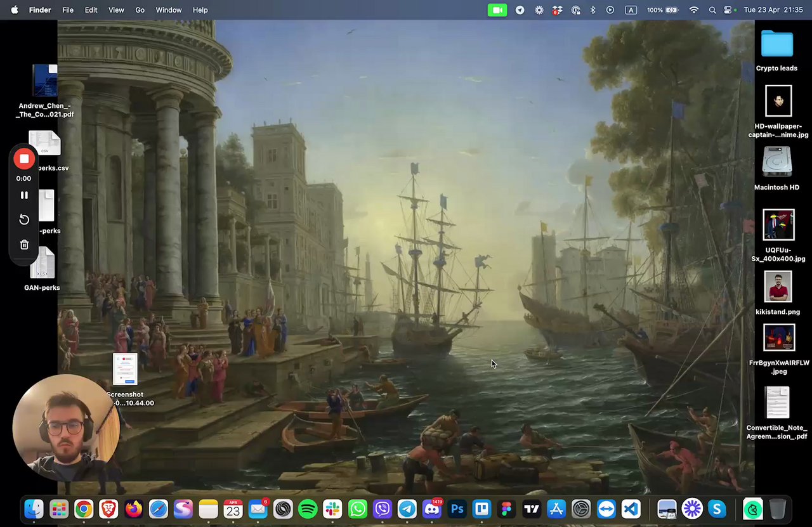Open Mail from the Dock
Screen dimensions: 812x527
click(x=258, y=509)
